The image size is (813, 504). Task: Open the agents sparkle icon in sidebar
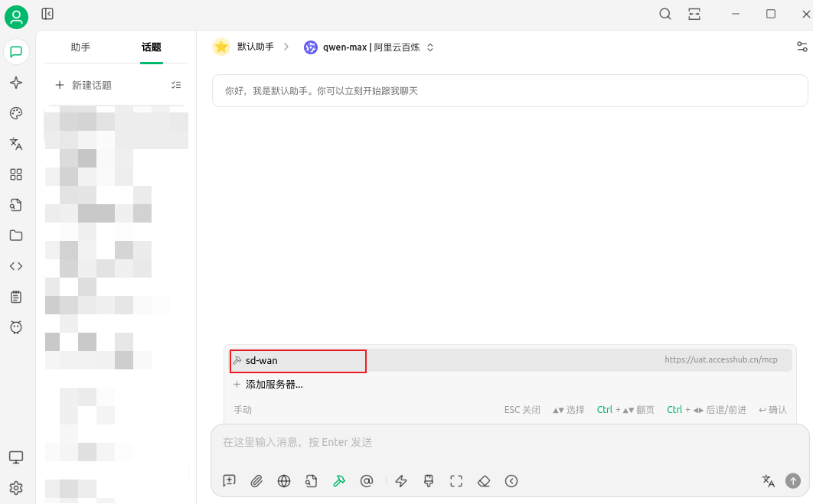point(16,83)
